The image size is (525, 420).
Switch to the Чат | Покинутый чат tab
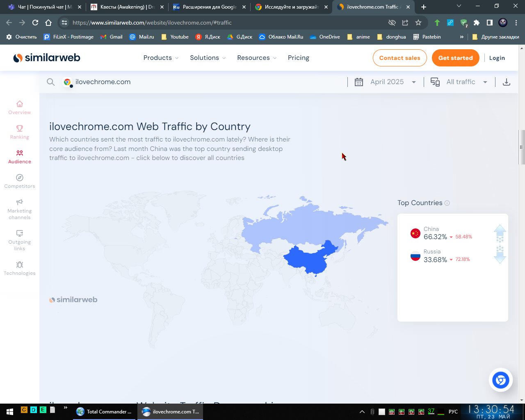pos(44,7)
